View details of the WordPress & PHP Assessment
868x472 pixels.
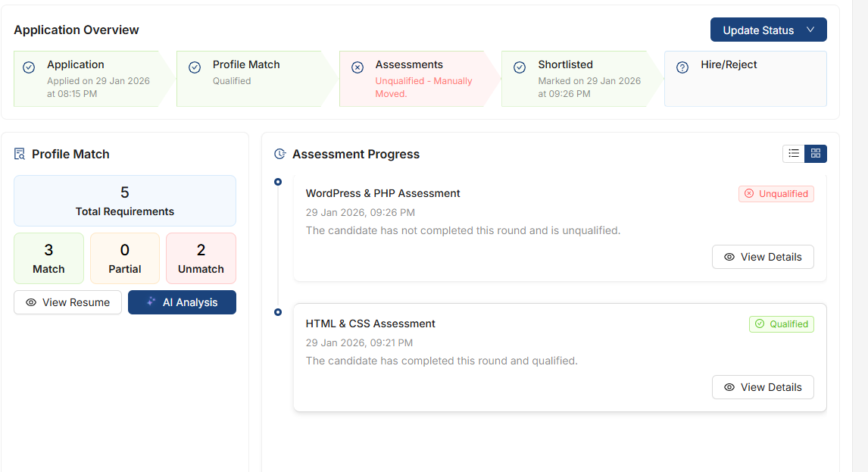(763, 257)
